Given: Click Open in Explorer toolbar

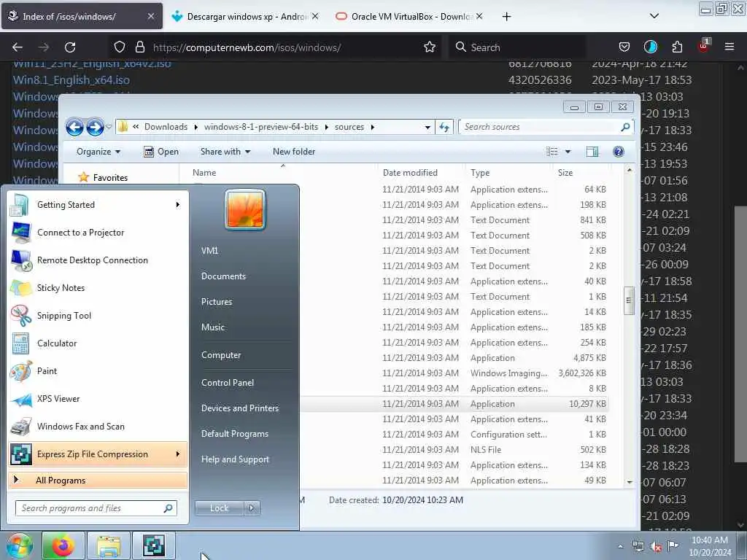Looking at the screenshot, I should pos(161,152).
